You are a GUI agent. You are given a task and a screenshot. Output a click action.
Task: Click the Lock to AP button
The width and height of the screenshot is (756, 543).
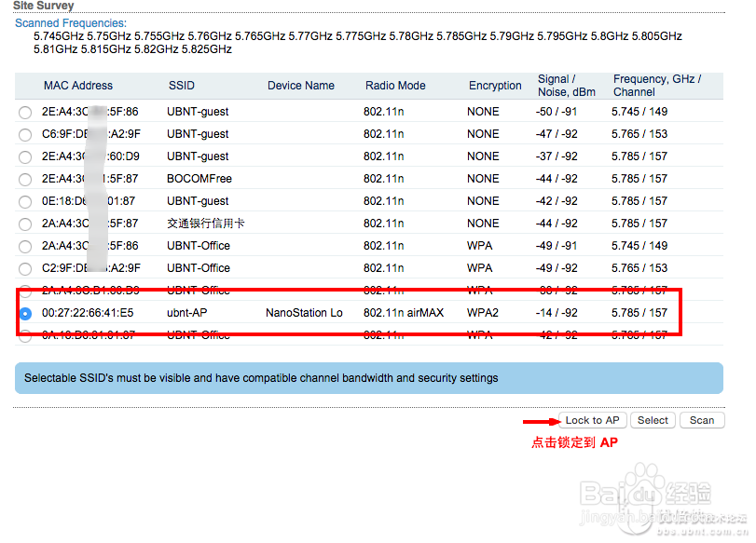click(592, 420)
